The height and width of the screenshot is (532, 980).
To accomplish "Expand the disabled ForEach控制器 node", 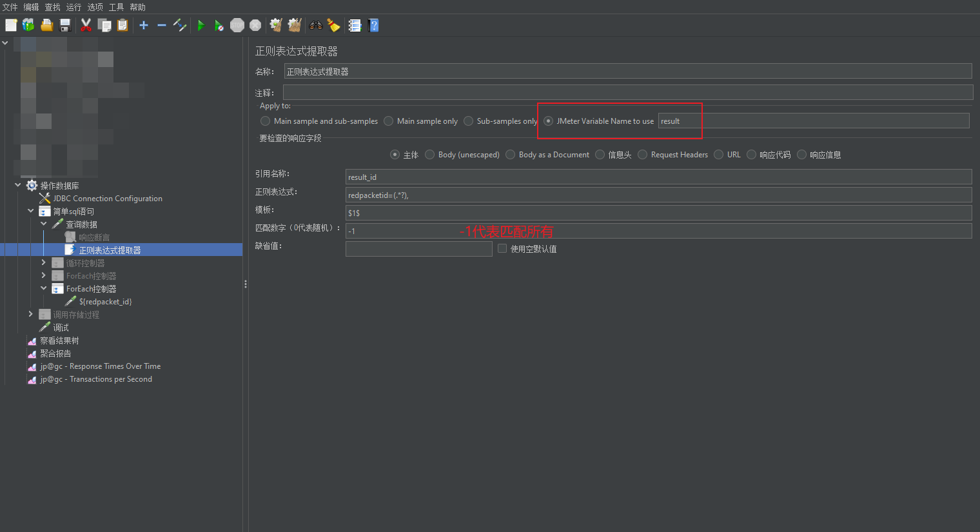I will [43, 275].
